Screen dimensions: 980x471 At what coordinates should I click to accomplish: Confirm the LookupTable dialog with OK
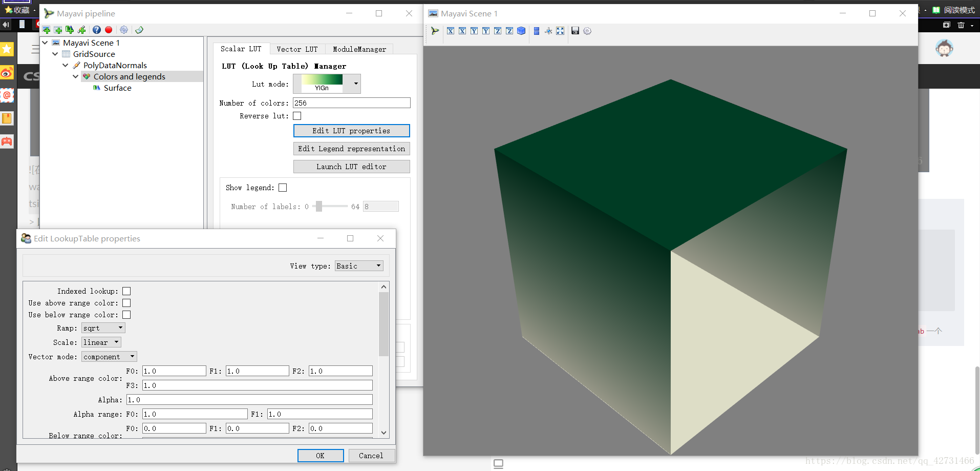point(321,456)
